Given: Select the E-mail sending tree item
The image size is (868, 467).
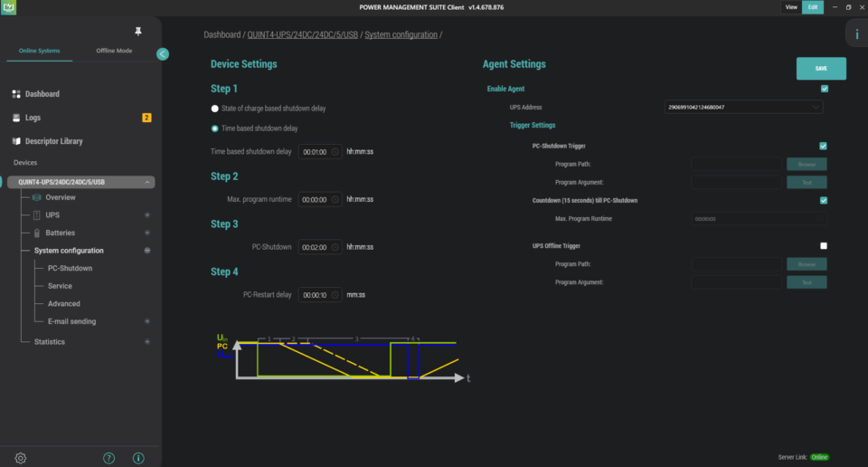Looking at the screenshot, I should point(71,321).
